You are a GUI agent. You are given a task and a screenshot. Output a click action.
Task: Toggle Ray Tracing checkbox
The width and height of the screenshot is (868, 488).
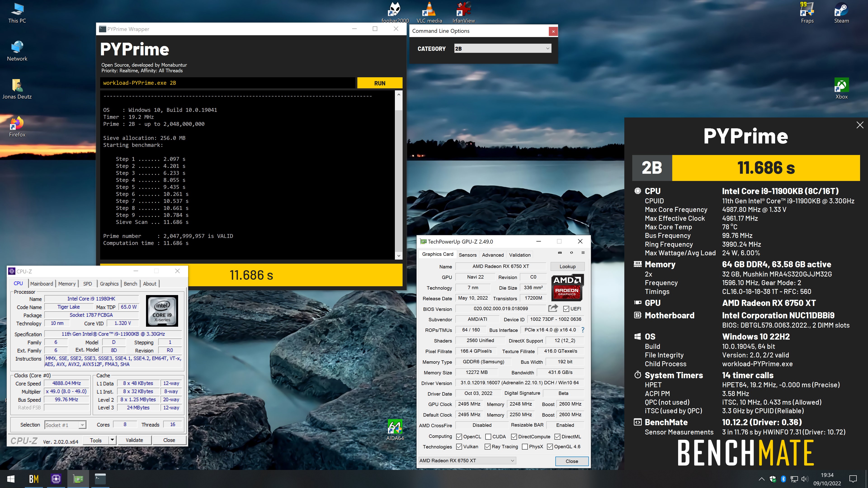point(488,447)
